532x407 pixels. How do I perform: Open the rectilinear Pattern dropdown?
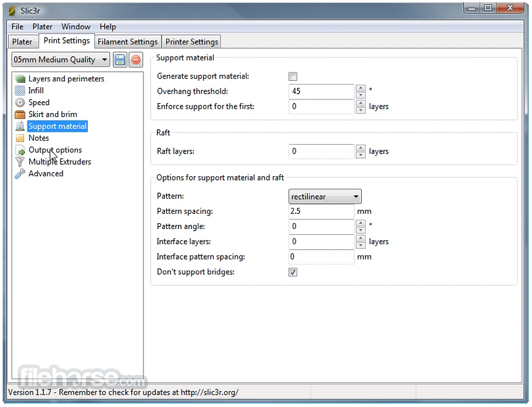[x=325, y=197]
